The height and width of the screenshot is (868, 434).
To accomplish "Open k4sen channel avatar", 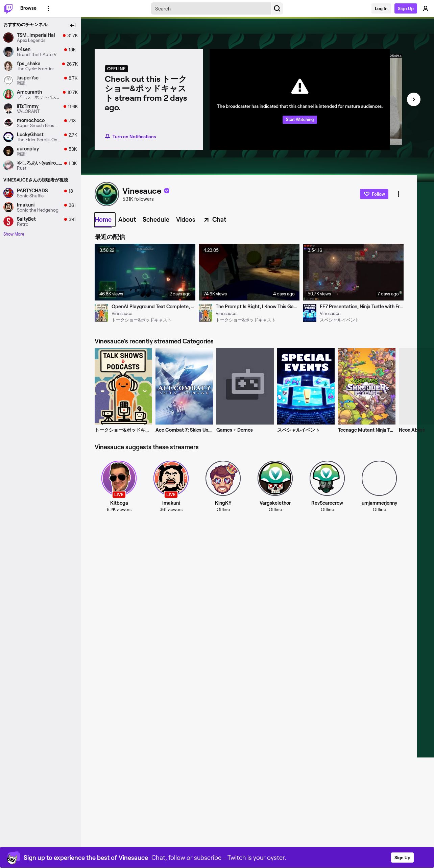I will pyautogui.click(x=8, y=51).
